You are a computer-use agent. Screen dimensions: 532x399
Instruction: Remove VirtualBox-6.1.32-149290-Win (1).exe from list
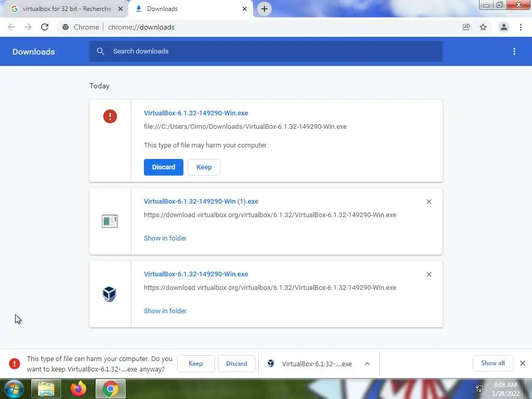(429, 202)
